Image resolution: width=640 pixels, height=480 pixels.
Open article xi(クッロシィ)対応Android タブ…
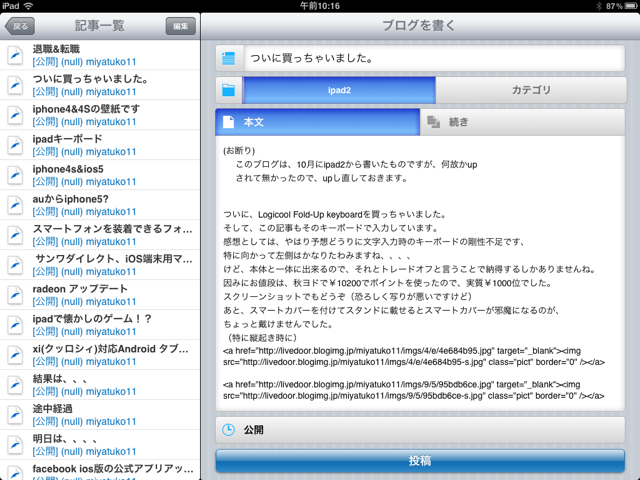click(100, 355)
